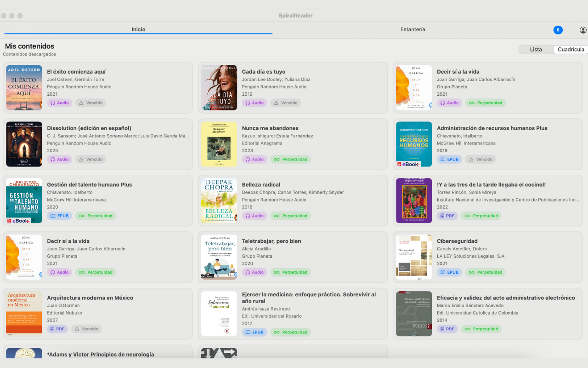
Task: Click PDF badge on Eficacia y validez book
Action: tap(447, 329)
